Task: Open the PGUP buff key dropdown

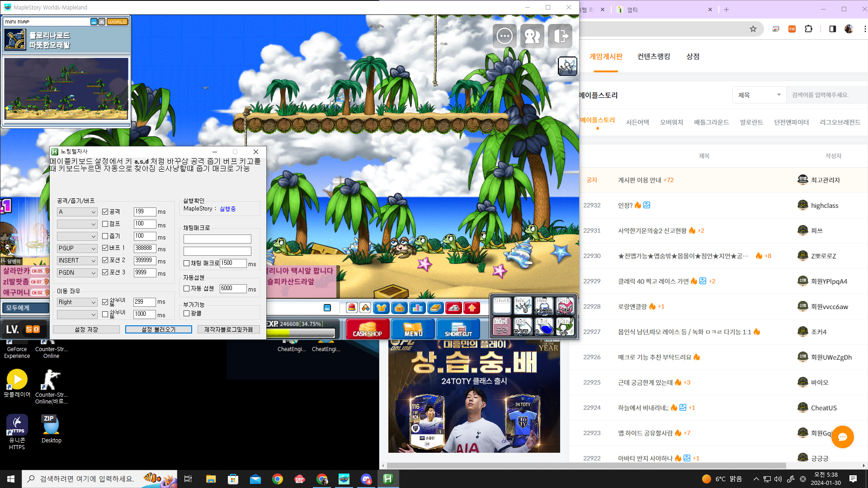Action: pos(77,249)
